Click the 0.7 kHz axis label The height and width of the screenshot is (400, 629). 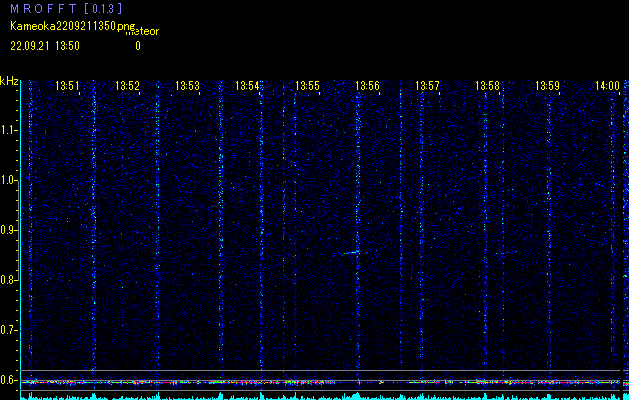click(x=9, y=330)
